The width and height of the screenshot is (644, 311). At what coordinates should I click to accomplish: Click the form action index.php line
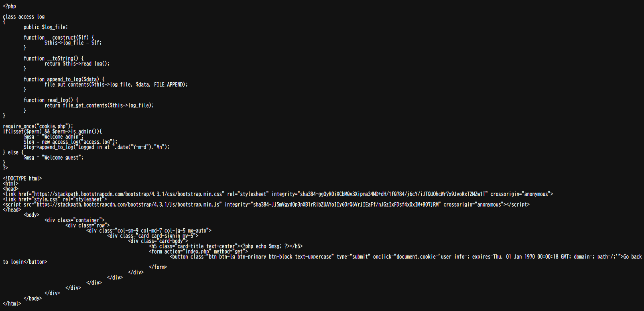coord(199,252)
